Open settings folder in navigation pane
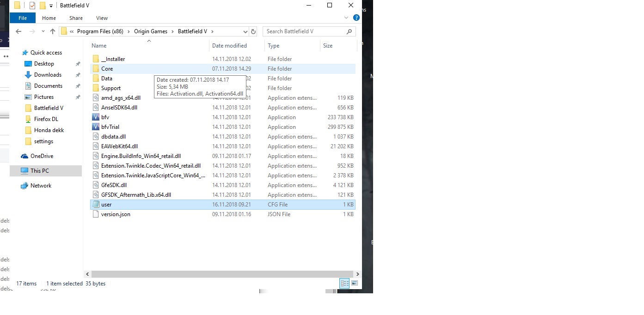The image size is (644, 315). point(43,141)
